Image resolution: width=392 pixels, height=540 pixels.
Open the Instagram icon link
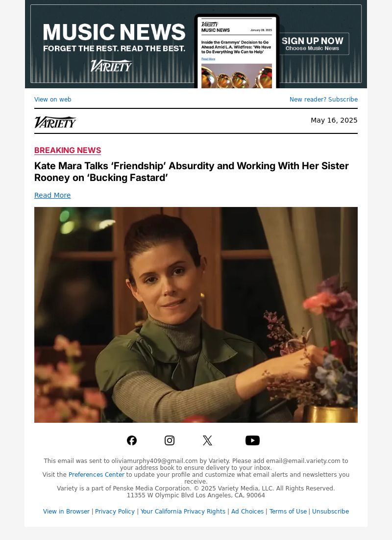[x=170, y=440]
